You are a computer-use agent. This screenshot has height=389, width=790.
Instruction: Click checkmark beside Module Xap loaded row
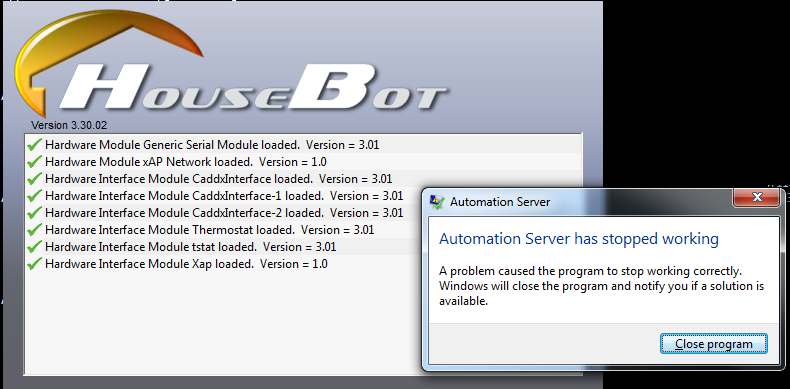35,264
